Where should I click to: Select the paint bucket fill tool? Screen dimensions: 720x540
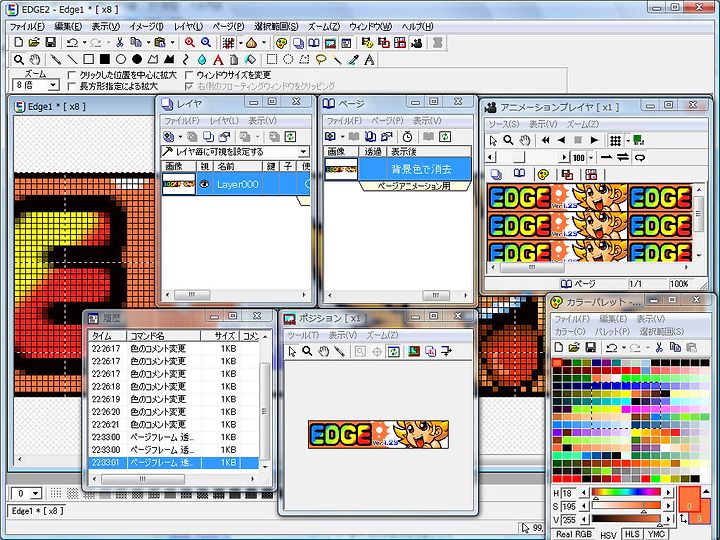pyautogui.click(x=250, y=60)
